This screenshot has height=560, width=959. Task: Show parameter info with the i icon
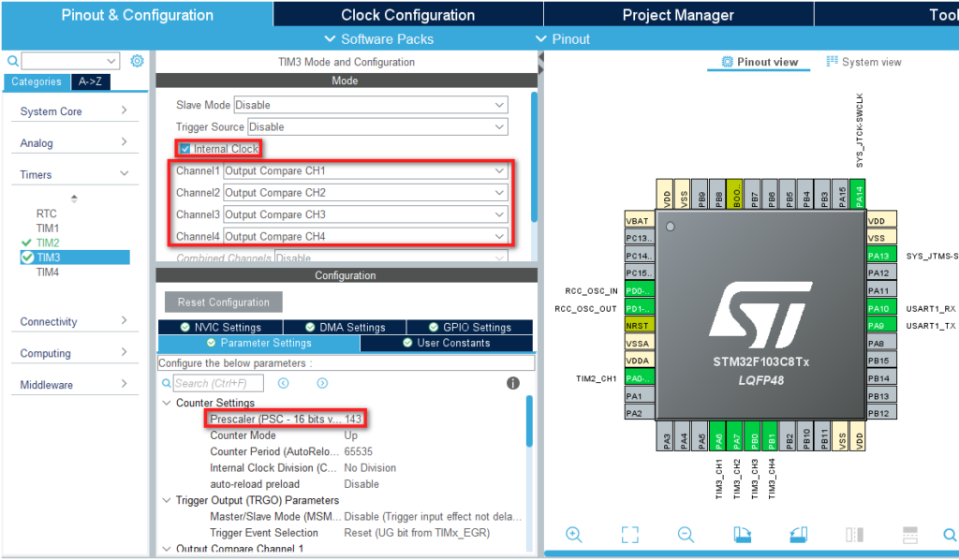[x=512, y=383]
